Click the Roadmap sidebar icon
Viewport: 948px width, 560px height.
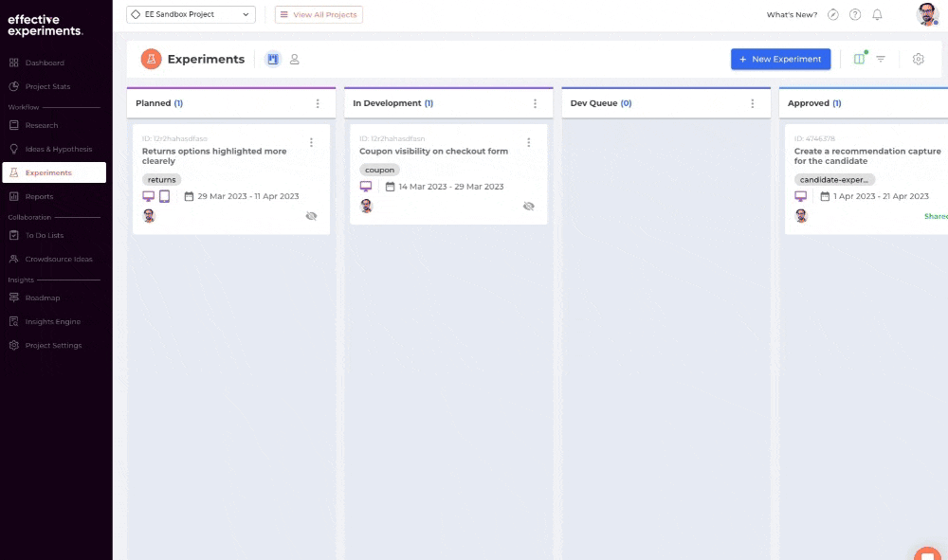tap(14, 298)
